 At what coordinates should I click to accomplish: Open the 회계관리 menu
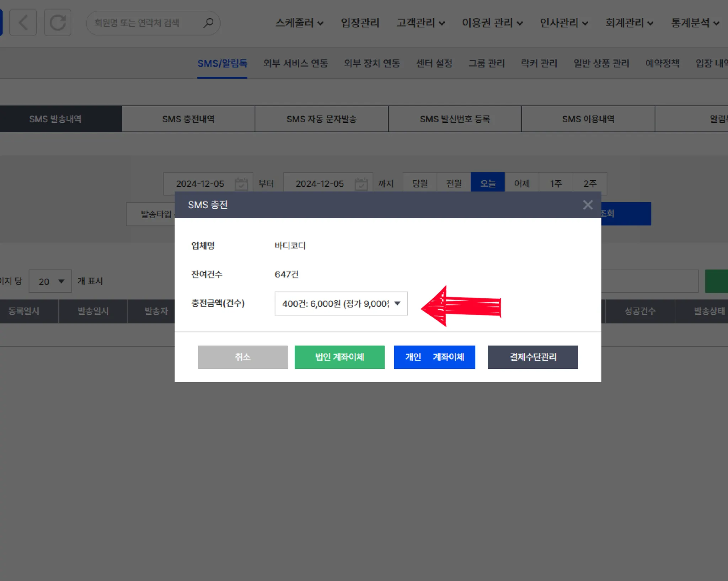629,23
